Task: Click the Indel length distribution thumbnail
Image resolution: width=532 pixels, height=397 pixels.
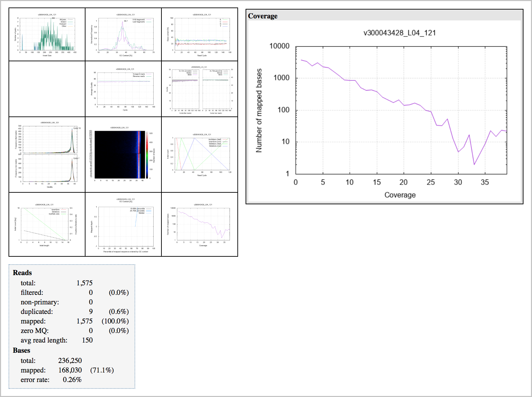Action: coord(47,224)
